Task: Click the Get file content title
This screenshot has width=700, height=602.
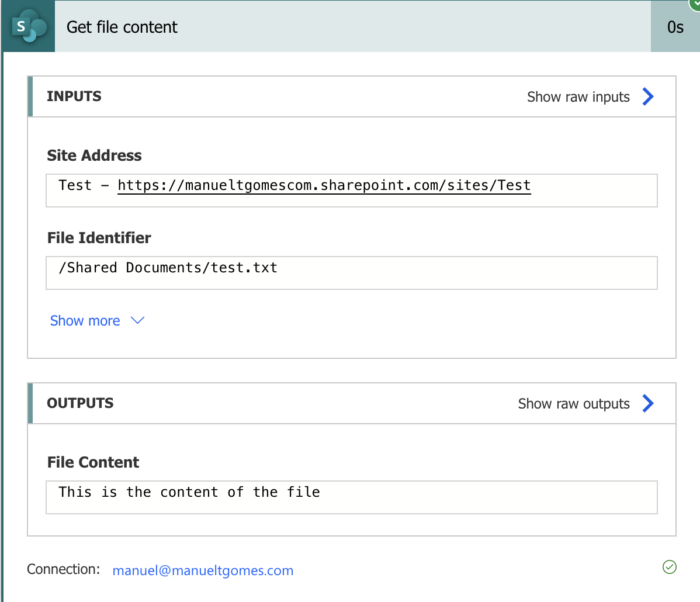Action: coord(122,27)
